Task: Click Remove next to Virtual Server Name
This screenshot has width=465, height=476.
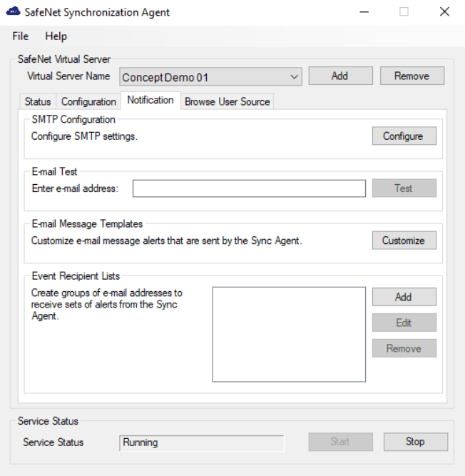Action: click(x=412, y=76)
